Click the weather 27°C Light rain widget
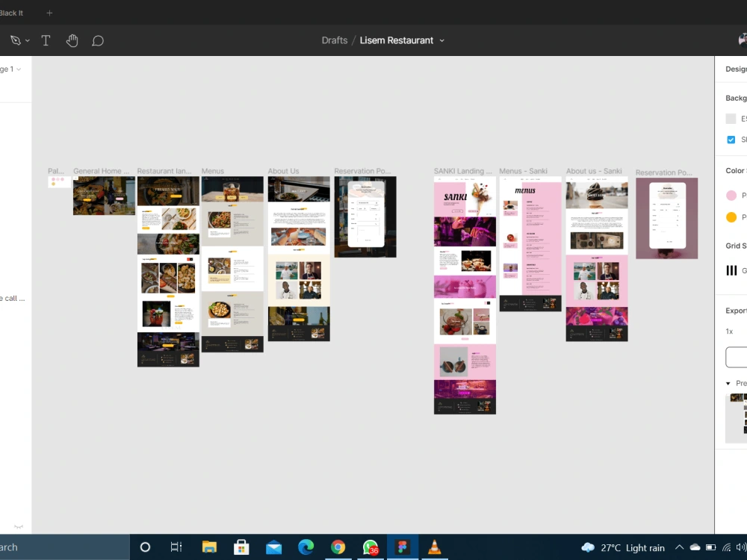Image resolution: width=747 pixels, height=560 pixels. 623,547
